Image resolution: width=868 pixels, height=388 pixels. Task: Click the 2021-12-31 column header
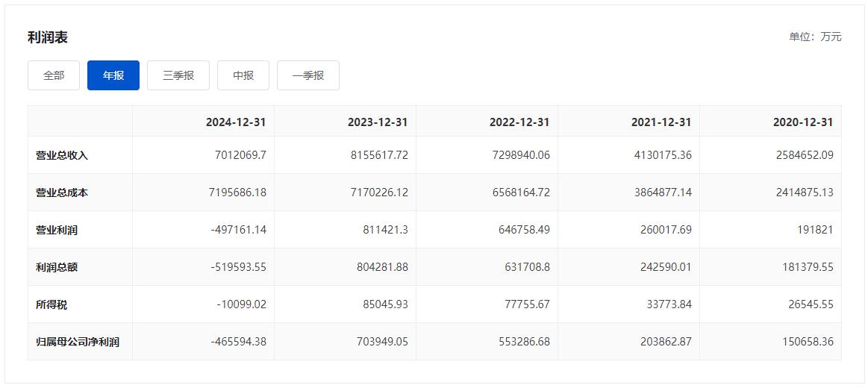(x=661, y=122)
